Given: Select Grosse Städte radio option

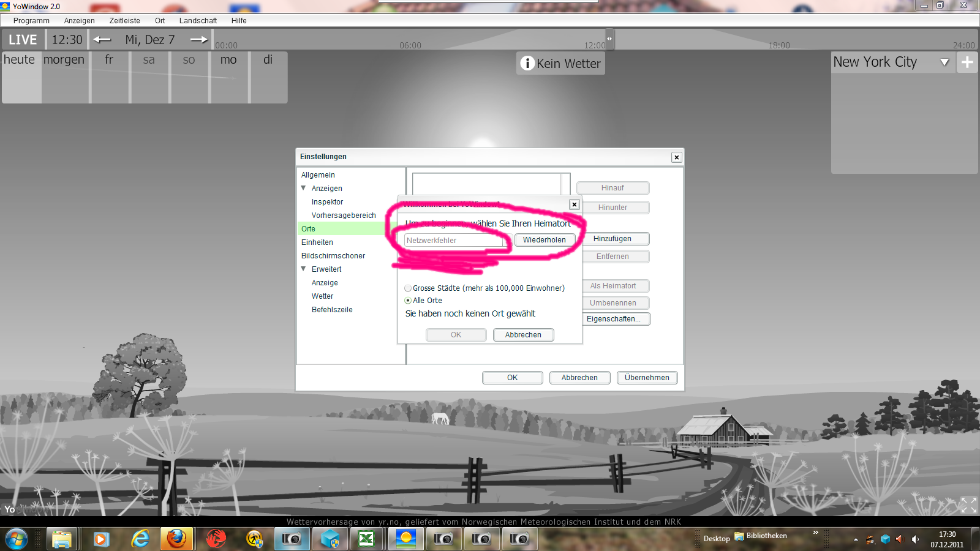Looking at the screenshot, I should pyautogui.click(x=408, y=288).
